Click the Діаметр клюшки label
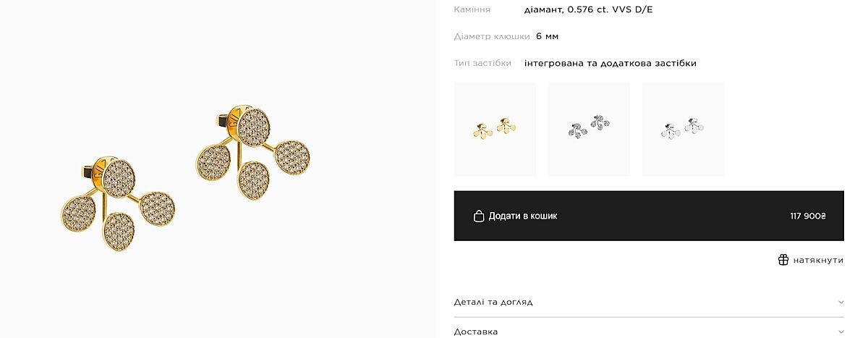 (x=492, y=36)
